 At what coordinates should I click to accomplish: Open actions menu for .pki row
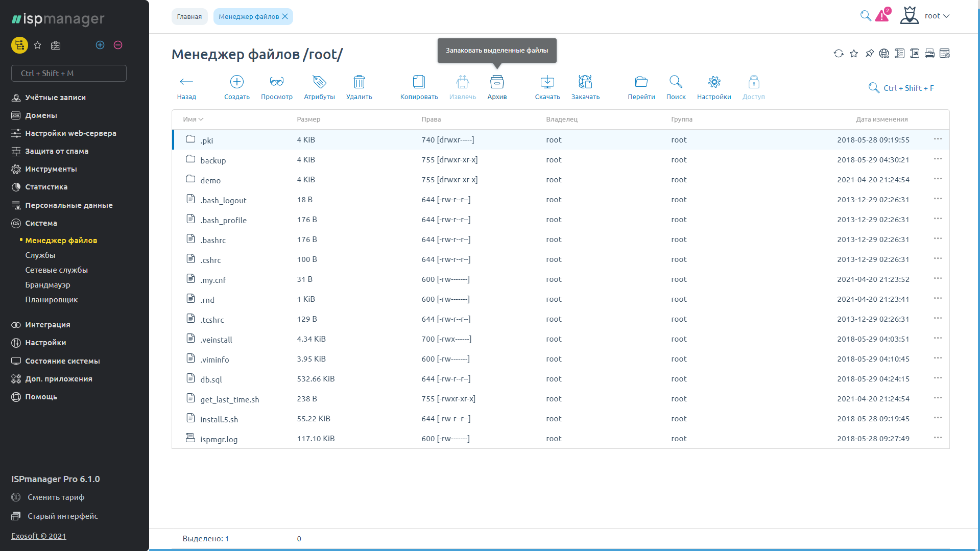(x=938, y=139)
